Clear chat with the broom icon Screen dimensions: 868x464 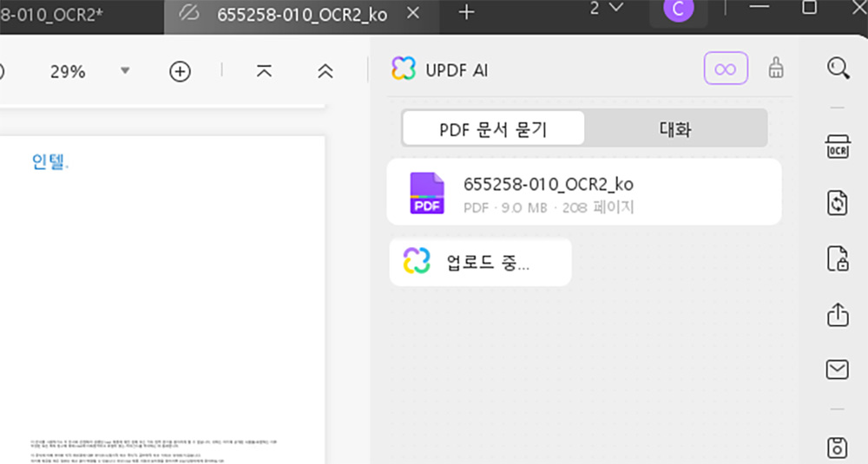(x=776, y=68)
